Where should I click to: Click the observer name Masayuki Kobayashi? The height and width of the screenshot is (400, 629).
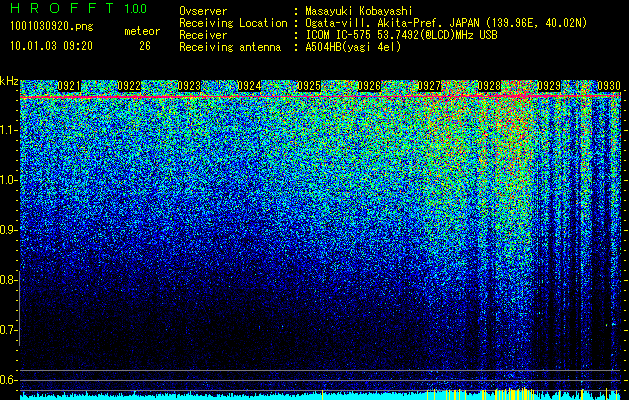tap(359, 11)
